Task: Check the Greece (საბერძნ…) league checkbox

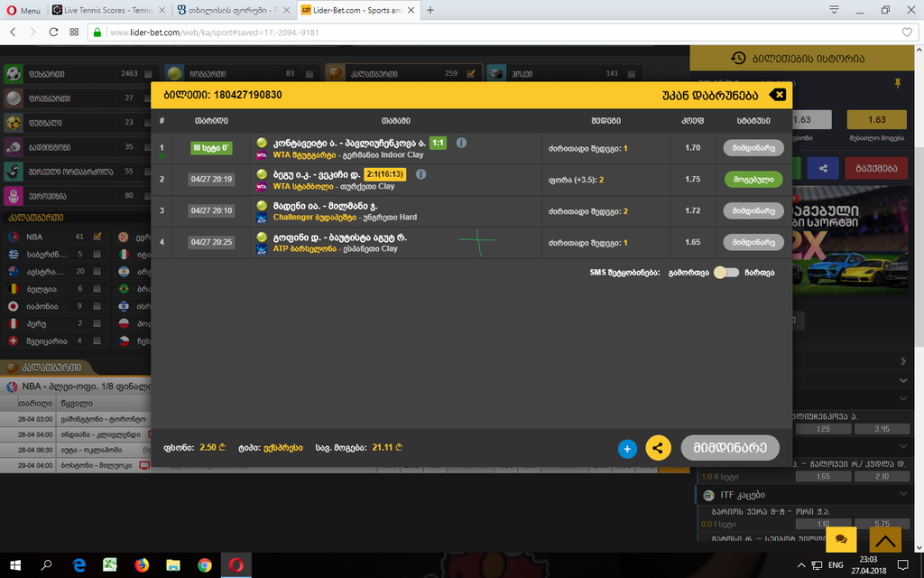Action: pos(97,254)
